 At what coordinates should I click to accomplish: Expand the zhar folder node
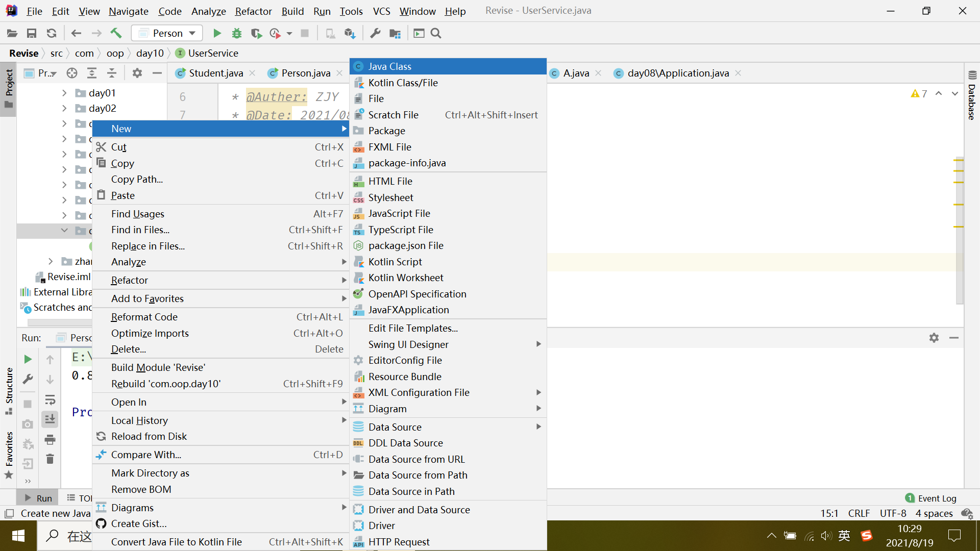(x=50, y=261)
